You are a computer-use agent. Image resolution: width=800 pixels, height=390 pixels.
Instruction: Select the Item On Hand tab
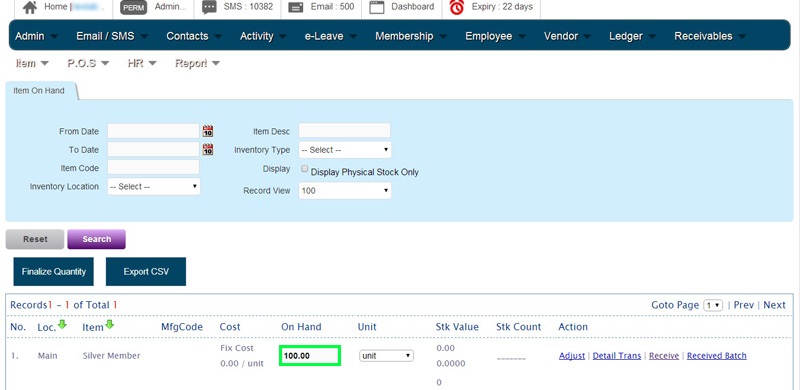[x=39, y=91]
